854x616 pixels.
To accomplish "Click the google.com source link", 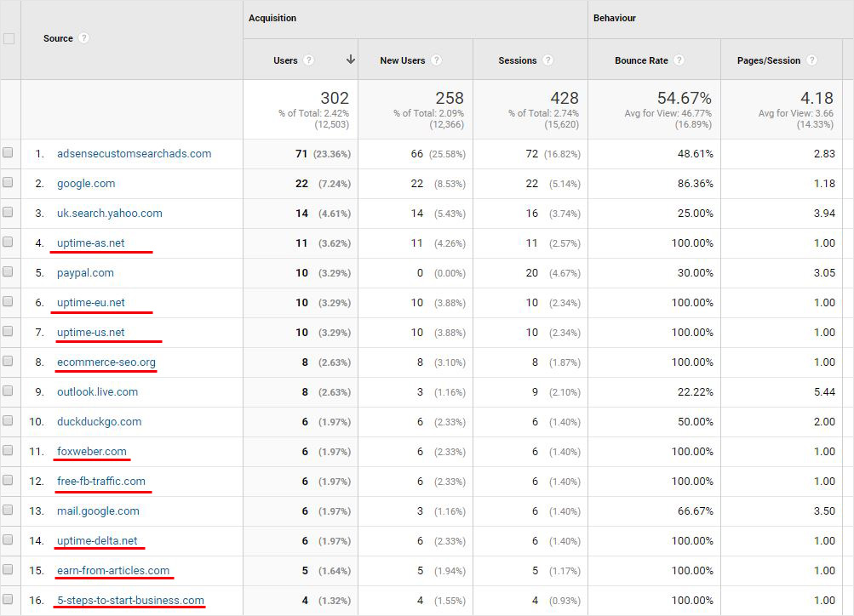I will click(x=86, y=184).
